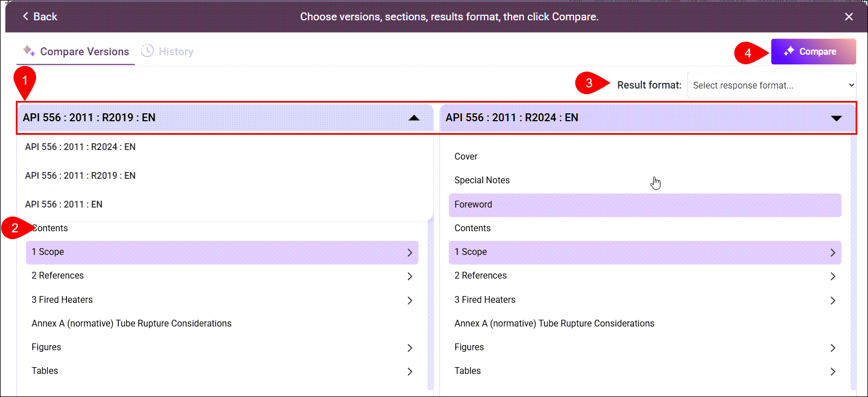
Task: Close the compare dialog with X
Action: pos(849,16)
